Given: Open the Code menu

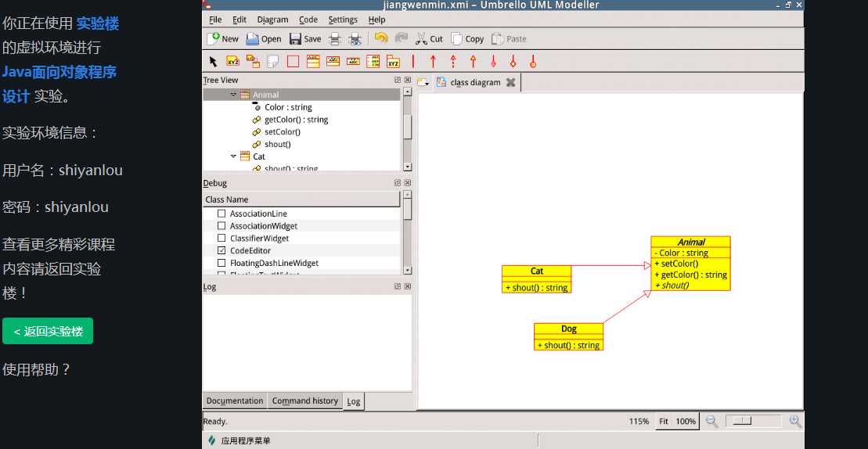Looking at the screenshot, I should pos(308,20).
